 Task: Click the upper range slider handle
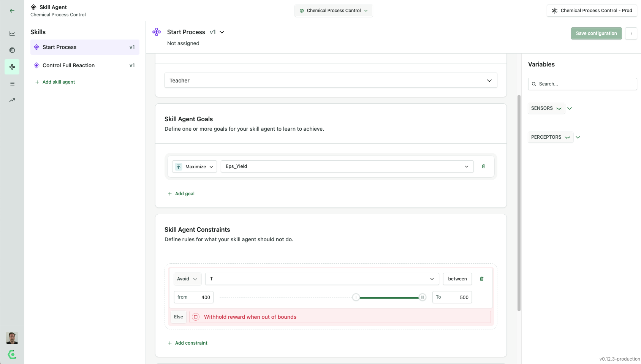point(423,297)
